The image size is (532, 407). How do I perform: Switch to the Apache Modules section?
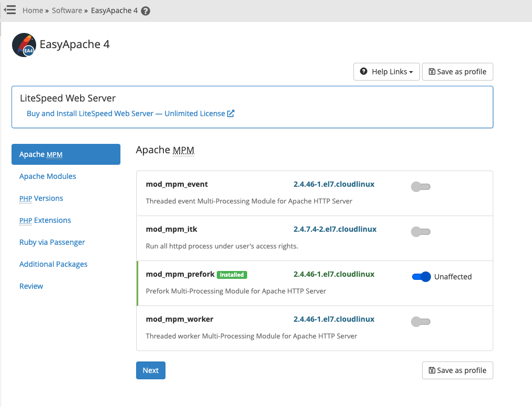(48, 176)
